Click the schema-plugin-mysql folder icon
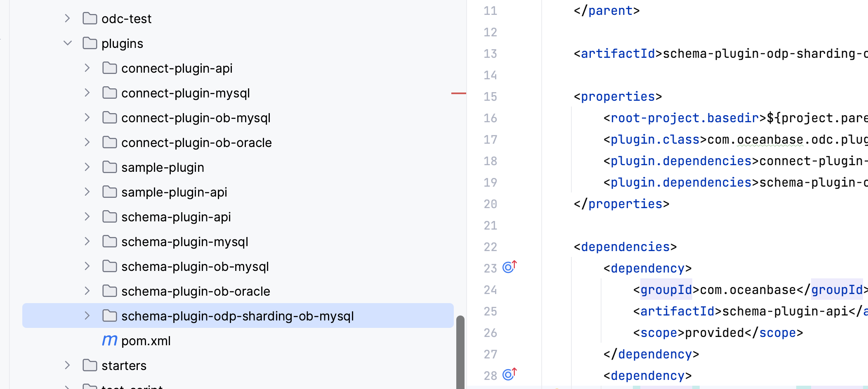The image size is (868, 389). [x=109, y=242]
